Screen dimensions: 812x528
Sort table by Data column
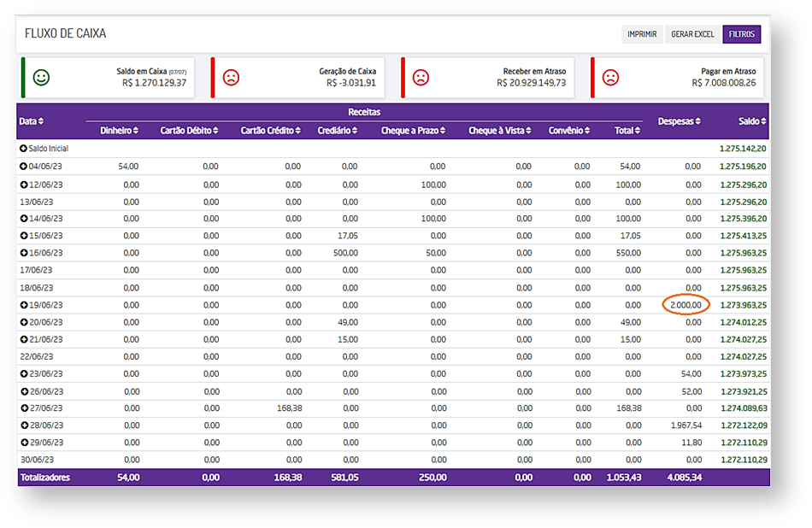pyautogui.click(x=32, y=121)
